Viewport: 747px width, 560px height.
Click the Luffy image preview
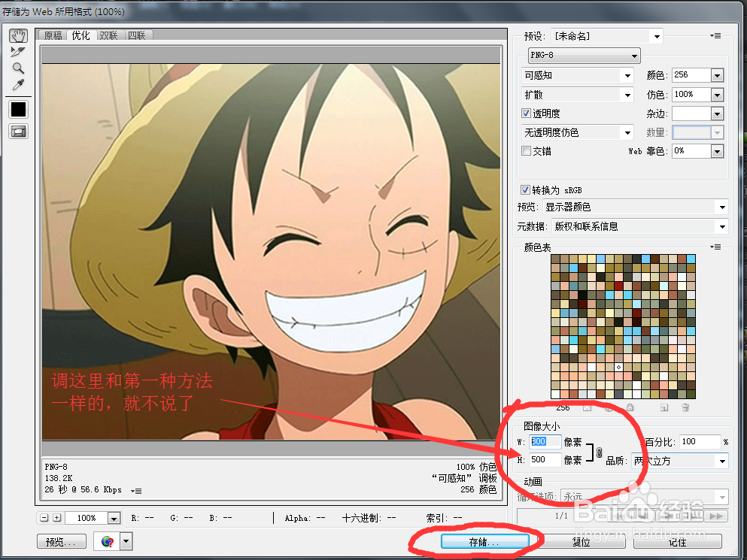(271, 251)
